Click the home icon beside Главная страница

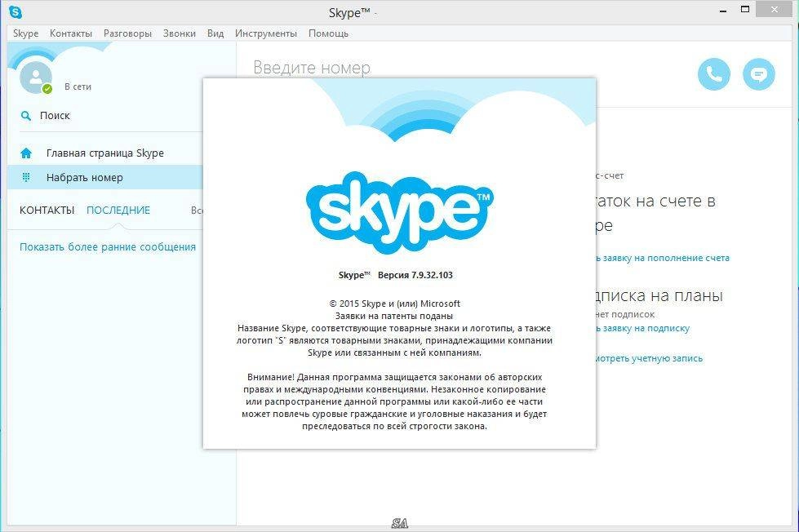coord(26,153)
